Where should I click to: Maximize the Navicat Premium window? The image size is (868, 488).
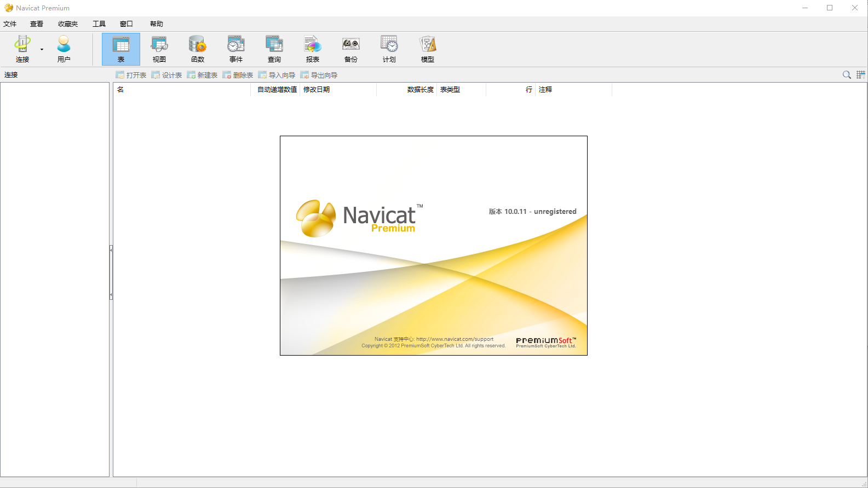(x=830, y=8)
